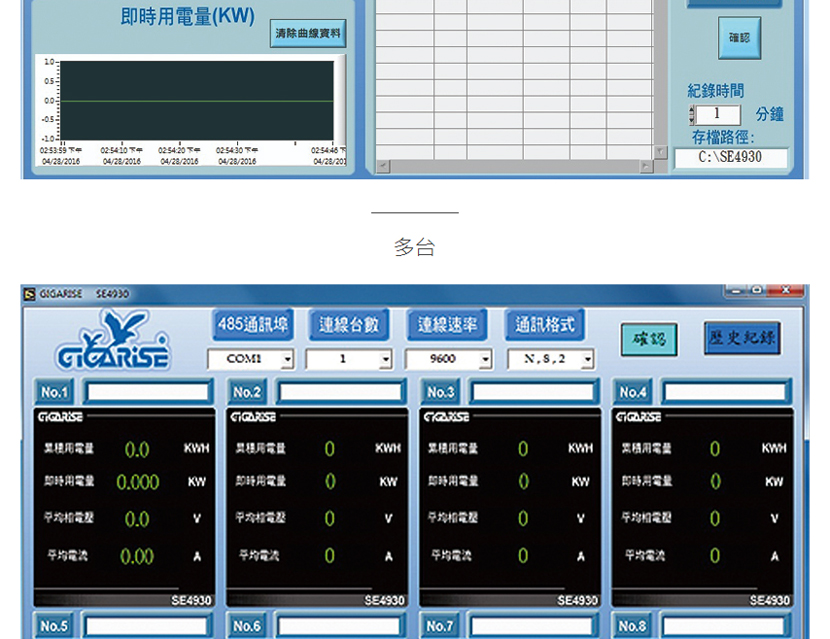Click the No.3 label button
This screenshot has width=830, height=639.
pyautogui.click(x=440, y=392)
